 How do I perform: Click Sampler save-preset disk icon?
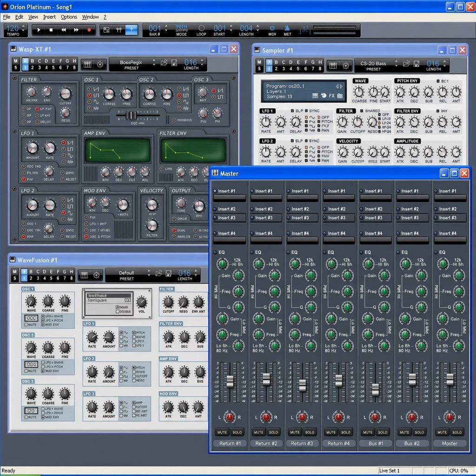(x=416, y=64)
